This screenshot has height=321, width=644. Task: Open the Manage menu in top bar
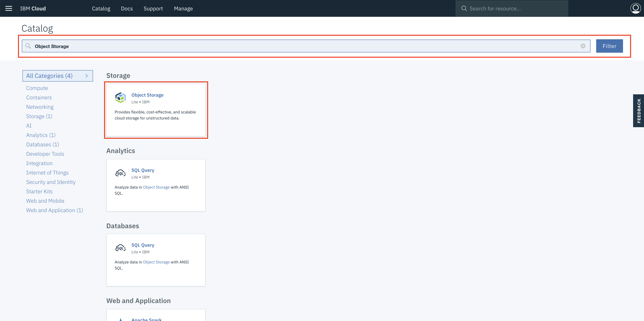(183, 9)
